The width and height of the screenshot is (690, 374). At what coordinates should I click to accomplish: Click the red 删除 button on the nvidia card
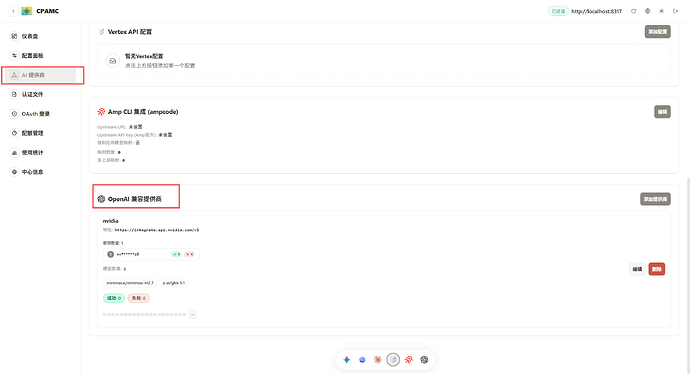pos(657,269)
